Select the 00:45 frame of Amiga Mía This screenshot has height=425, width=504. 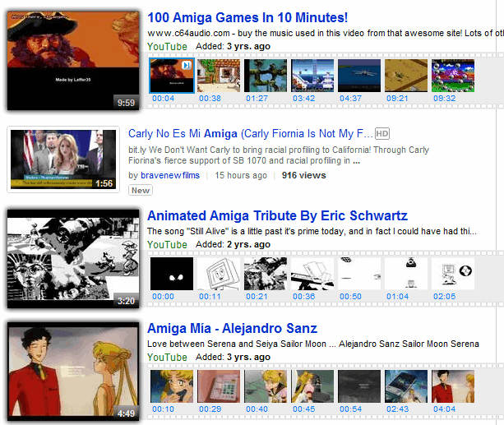coord(312,386)
